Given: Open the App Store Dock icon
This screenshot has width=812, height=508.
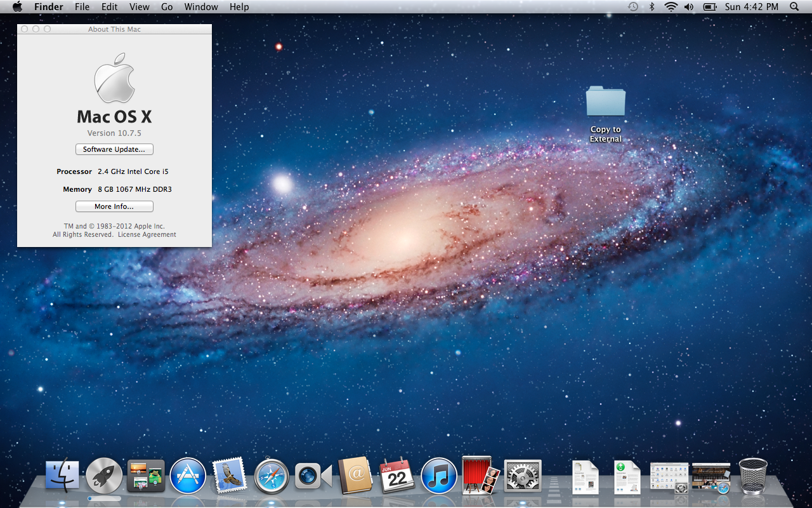Looking at the screenshot, I should click(x=188, y=476).
